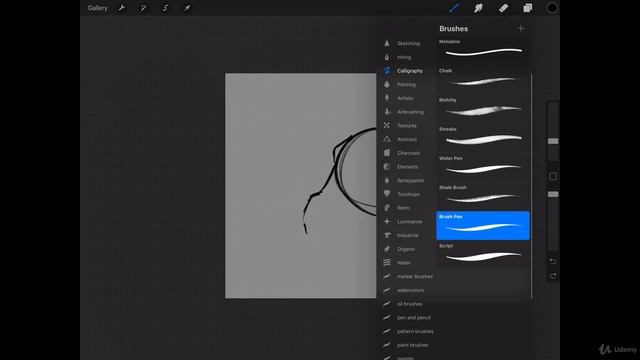
Task: Choose the Shale Brush
Action: click(x=483, y=196)
